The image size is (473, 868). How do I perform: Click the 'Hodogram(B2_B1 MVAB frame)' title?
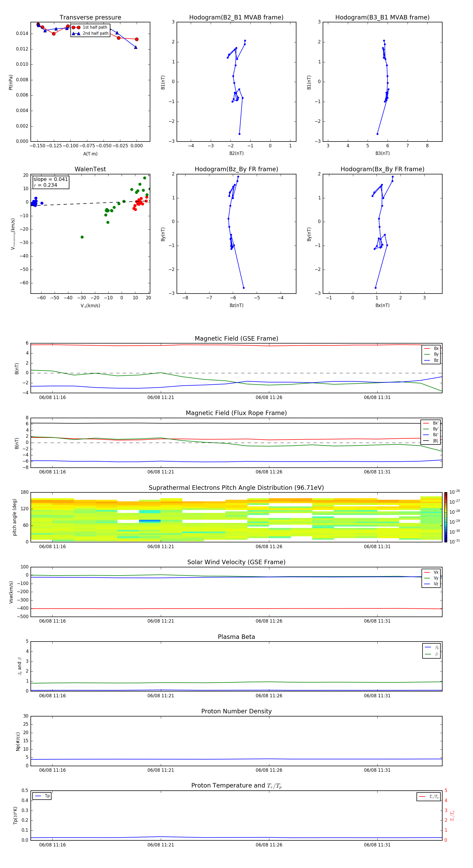tap(236, 18)
